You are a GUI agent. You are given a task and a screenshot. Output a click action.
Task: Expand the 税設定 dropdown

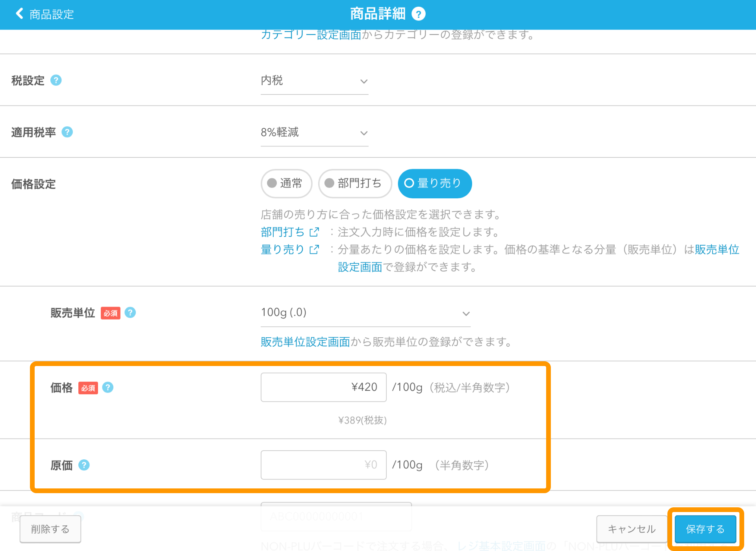[x=315, y=81]
